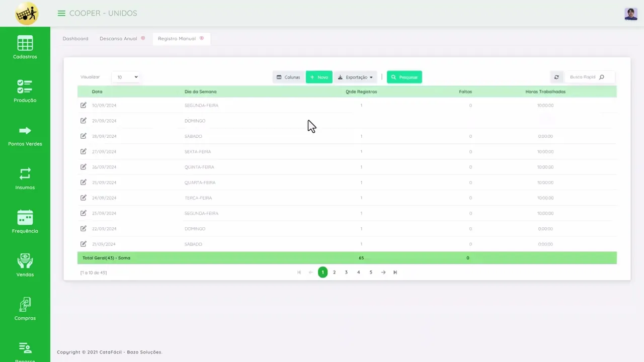The image size is (644, 362).
Task: Click the TERÇA-FEIRA cell
Action: pos(198,198)
